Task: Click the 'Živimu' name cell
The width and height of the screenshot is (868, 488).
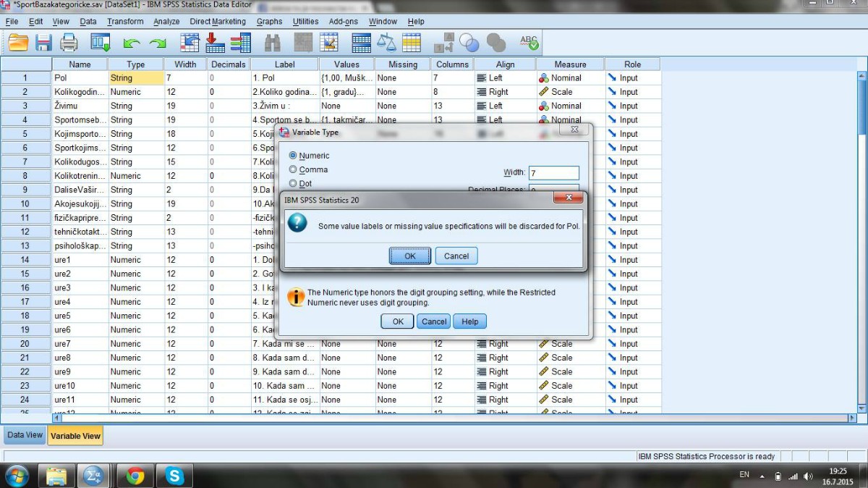Action: click(x=80, y=106)
